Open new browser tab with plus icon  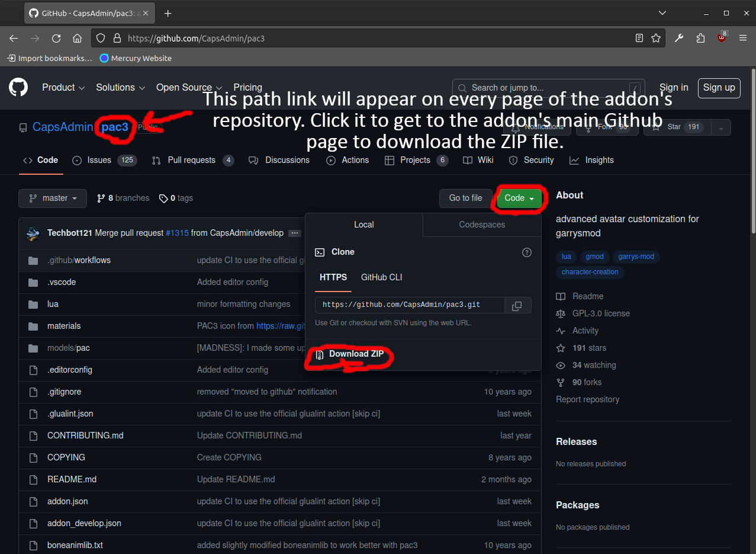click(x=168, y=13)
